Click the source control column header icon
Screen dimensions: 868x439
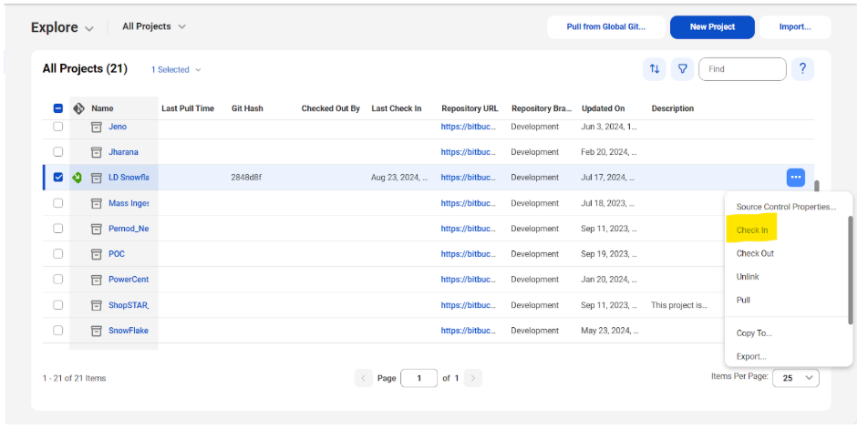78,108
